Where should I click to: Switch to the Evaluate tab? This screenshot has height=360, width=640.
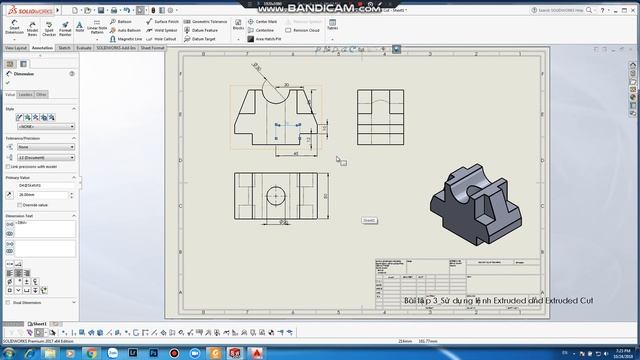84,48
